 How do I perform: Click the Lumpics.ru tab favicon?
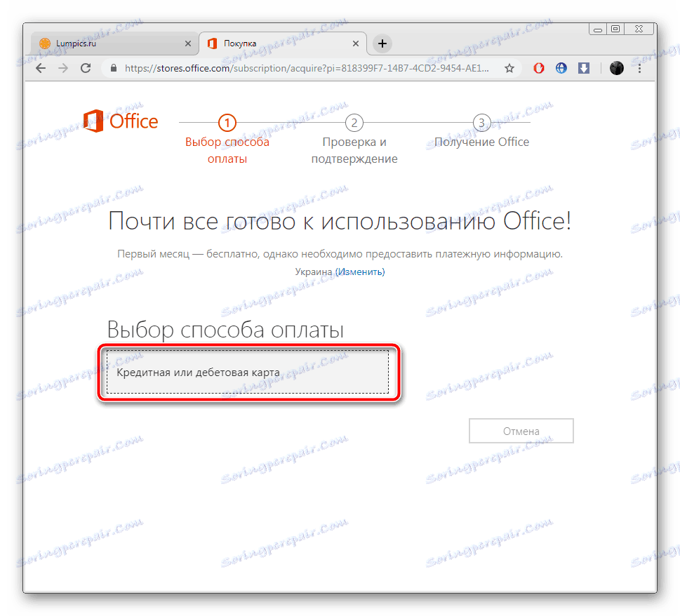(45, 43)
